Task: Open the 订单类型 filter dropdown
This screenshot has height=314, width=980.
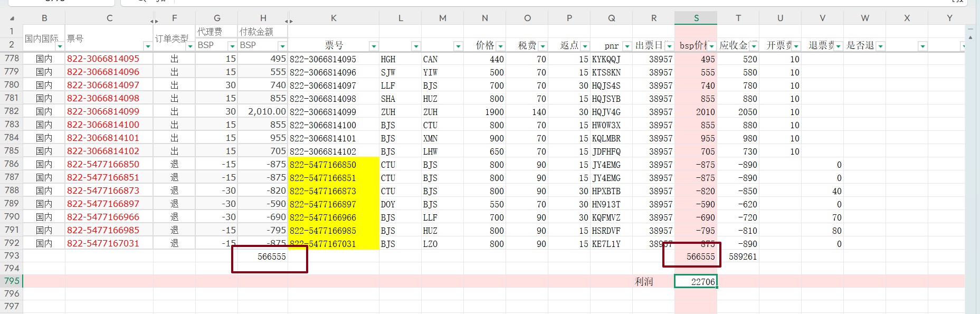Action: tap(189, 46)
